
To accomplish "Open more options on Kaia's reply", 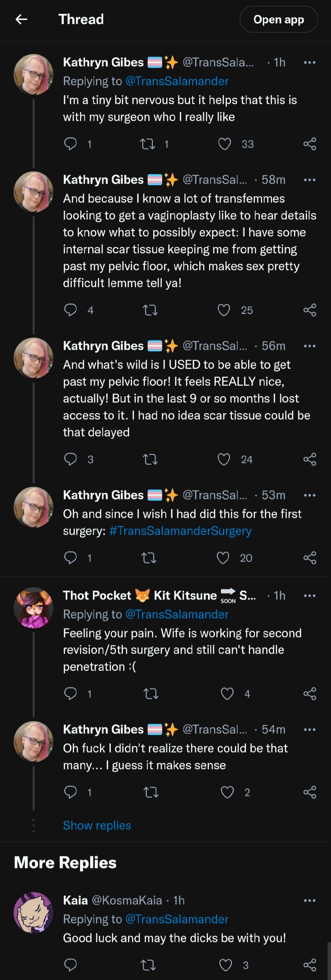I will click(x=310, y=900).
